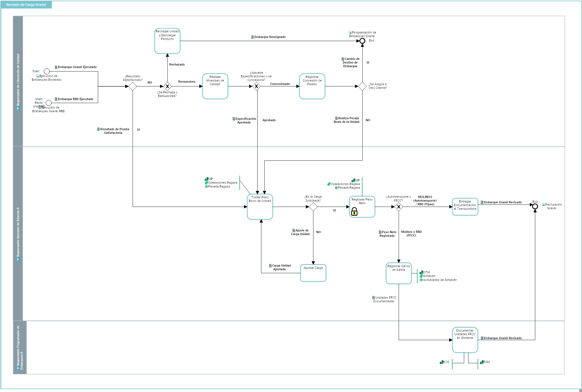The height and width of the screenshot is (392, 582).
Task: Click 'MOLINOS (Autotransporte) / RBD (Pipas)' label
Action: 425,201
